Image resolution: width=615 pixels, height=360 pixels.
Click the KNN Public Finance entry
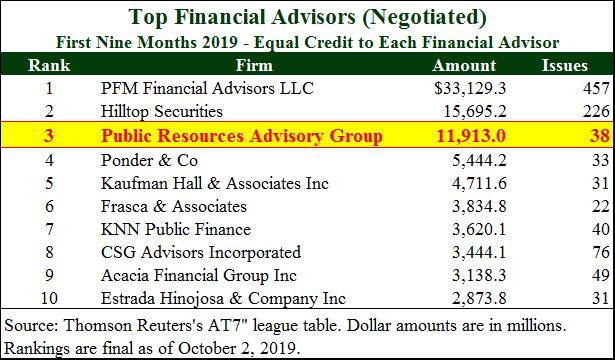[176, 230]
